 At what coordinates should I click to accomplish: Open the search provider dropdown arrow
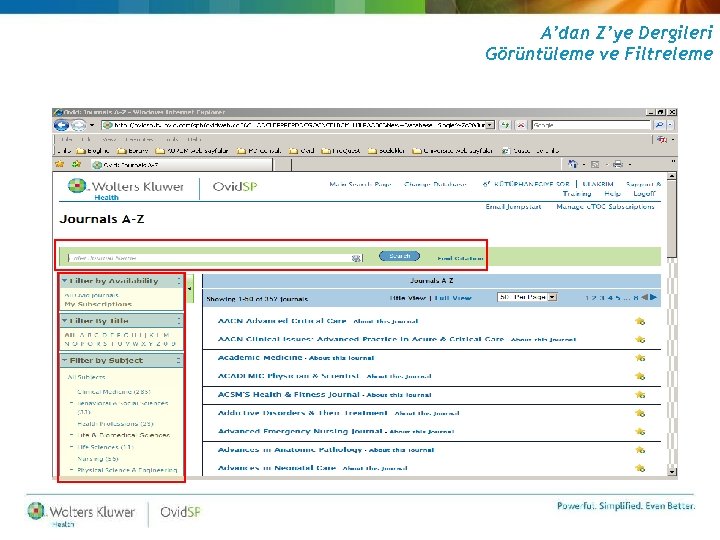670,125
